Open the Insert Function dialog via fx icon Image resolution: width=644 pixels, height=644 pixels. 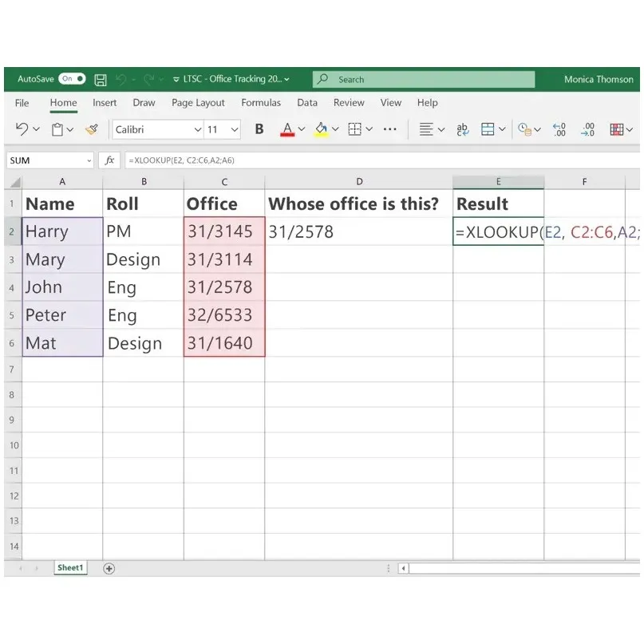[x=109, y=160]
